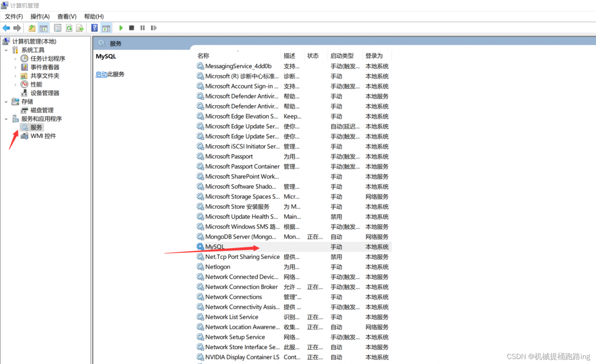This screenshot has height=364, width=596.
Task: Click the Stop Service square icon
Action: click(132, 28)
